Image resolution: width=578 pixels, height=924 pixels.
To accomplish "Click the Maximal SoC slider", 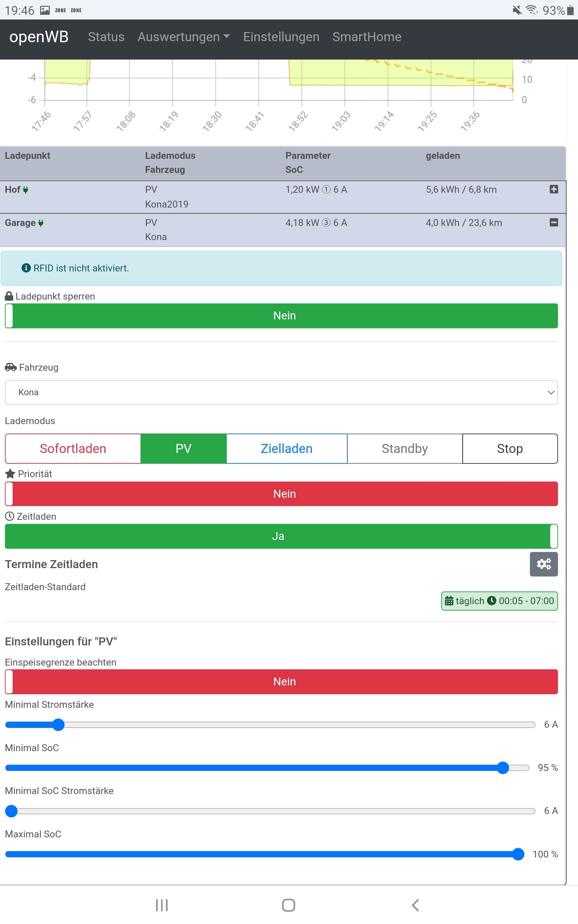I will point(264,854).
